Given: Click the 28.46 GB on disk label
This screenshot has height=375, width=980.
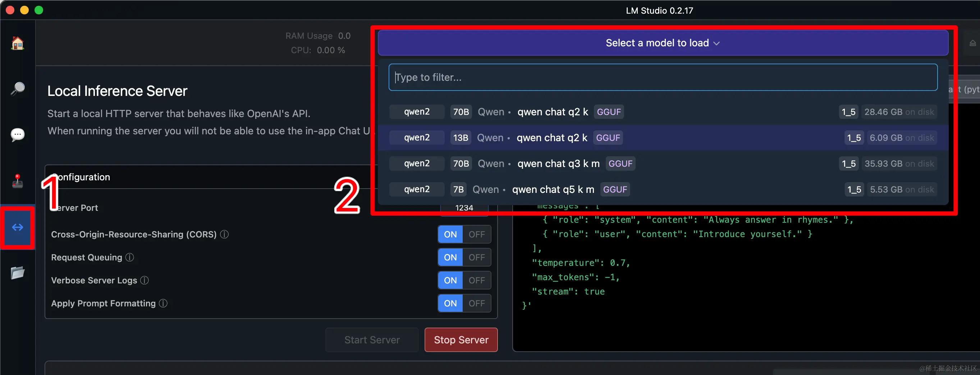Looking at the screenshot, I should [x=899, y=112].
